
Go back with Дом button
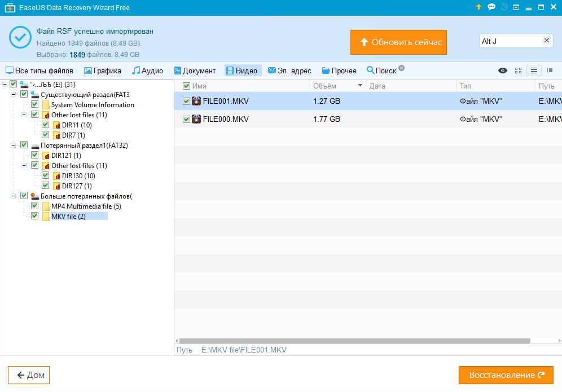click(x=29, y=375)
